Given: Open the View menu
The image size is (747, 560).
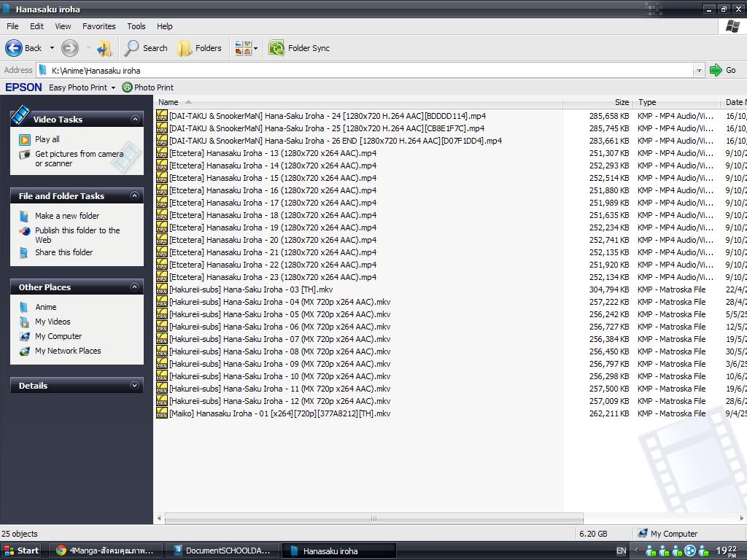Looking at the screenshot, I should [x=63, y=26].
